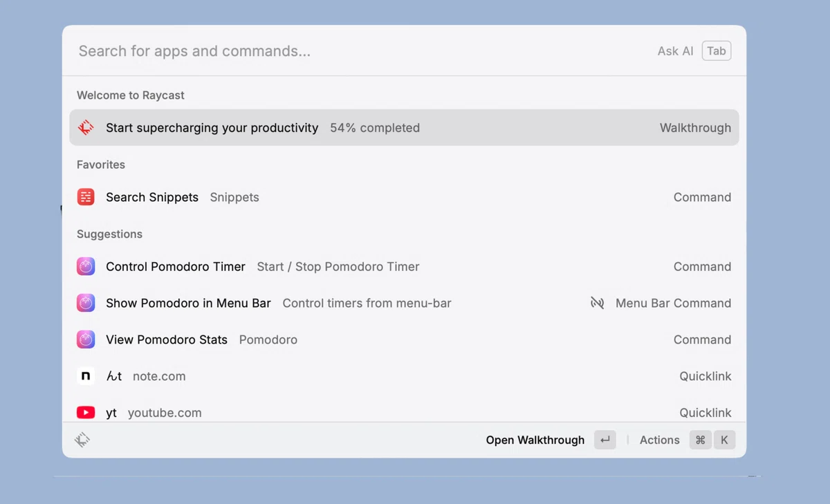Click the Control Pomodoro Timer icon

(86, 267)
